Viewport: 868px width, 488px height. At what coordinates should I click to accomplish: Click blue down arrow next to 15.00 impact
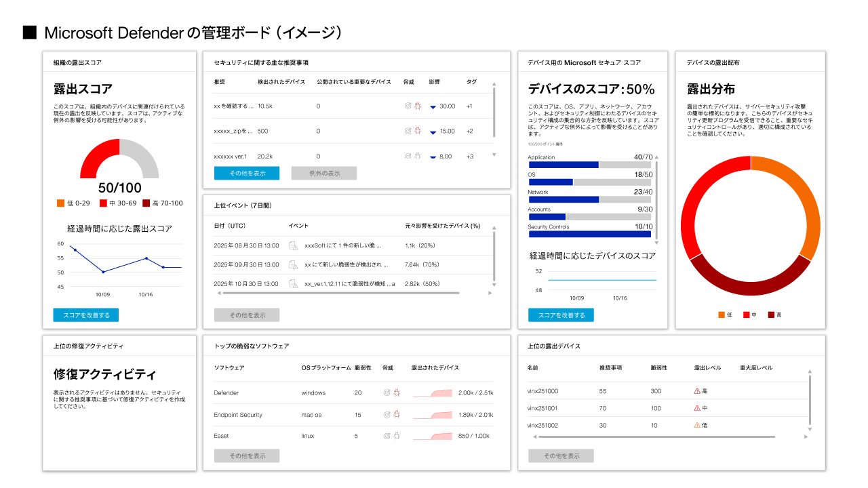(x=433, y=131)
